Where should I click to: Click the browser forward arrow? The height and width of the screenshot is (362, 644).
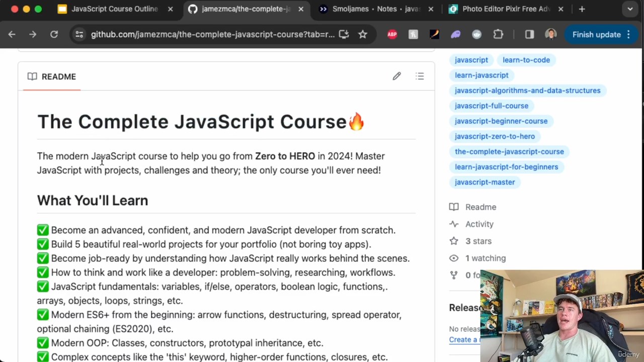pyautogui.click(x=33, y=34)
